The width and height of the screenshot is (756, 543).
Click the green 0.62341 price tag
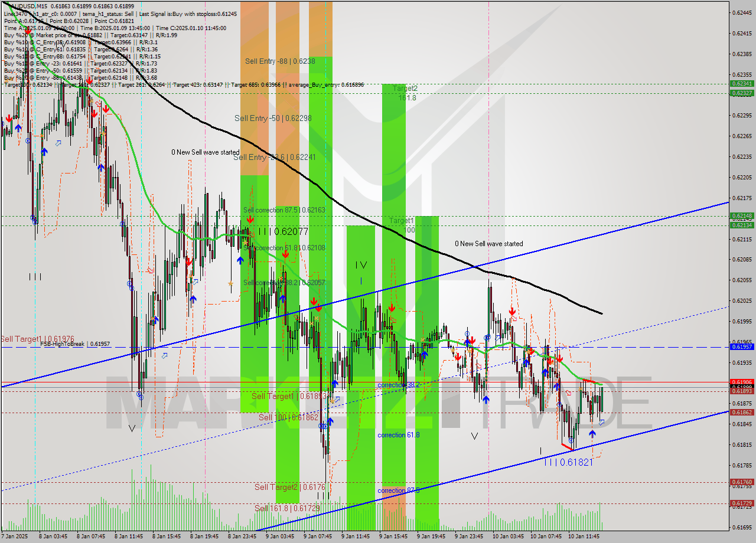[742, 84]
